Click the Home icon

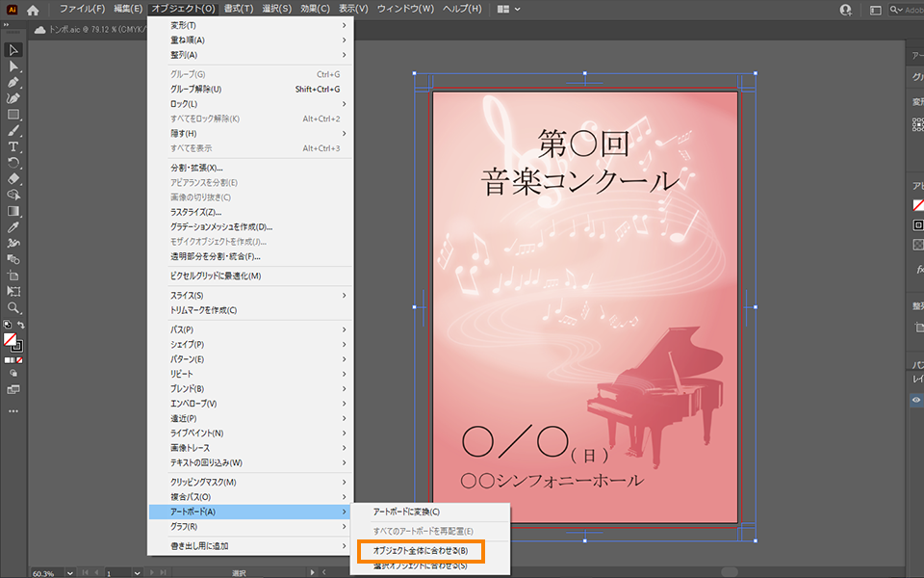34,10
